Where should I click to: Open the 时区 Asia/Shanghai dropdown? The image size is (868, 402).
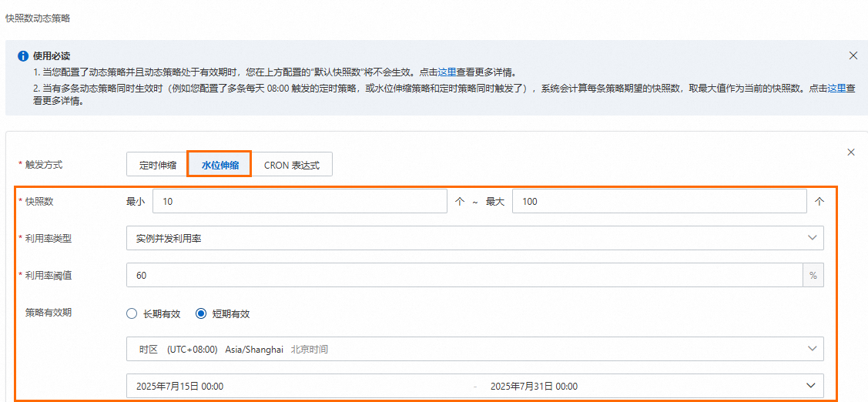(475, 350)
